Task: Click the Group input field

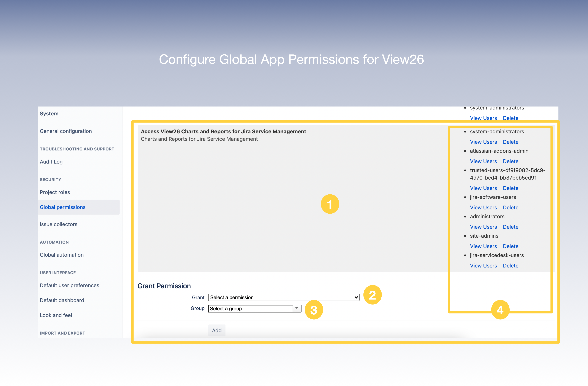Action: tap(249, 308)
